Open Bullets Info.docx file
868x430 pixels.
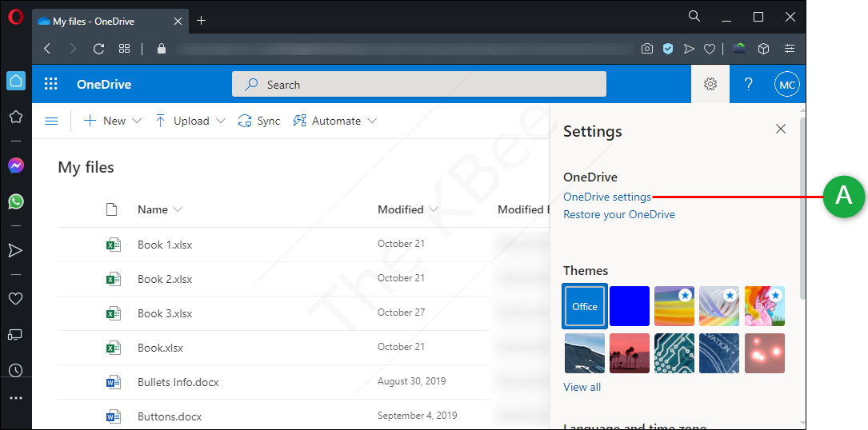(178, 382)
